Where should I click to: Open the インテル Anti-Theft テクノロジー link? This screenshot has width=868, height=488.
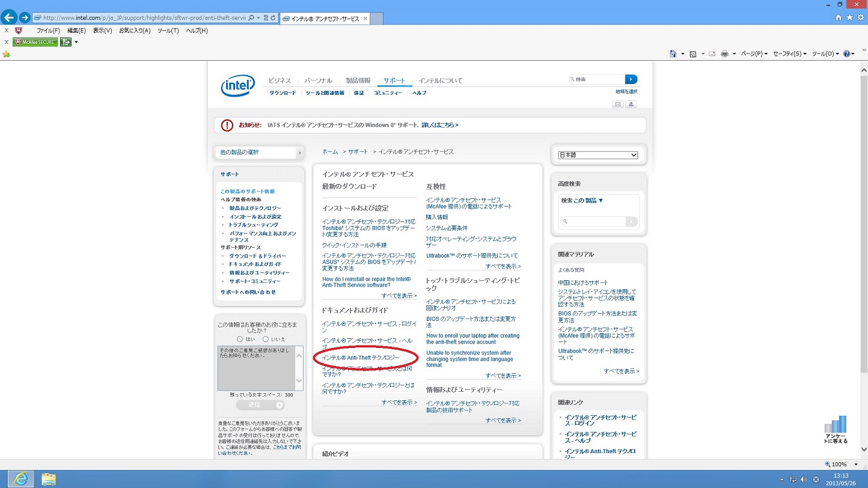[361, 358]
